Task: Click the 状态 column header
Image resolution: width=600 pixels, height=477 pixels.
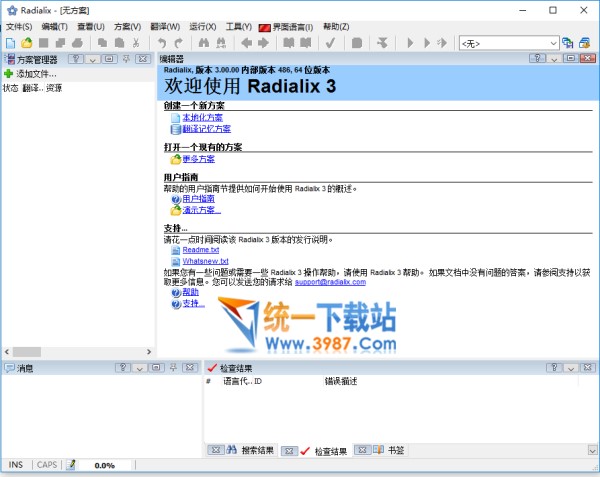Action: [x=10, y=88]
